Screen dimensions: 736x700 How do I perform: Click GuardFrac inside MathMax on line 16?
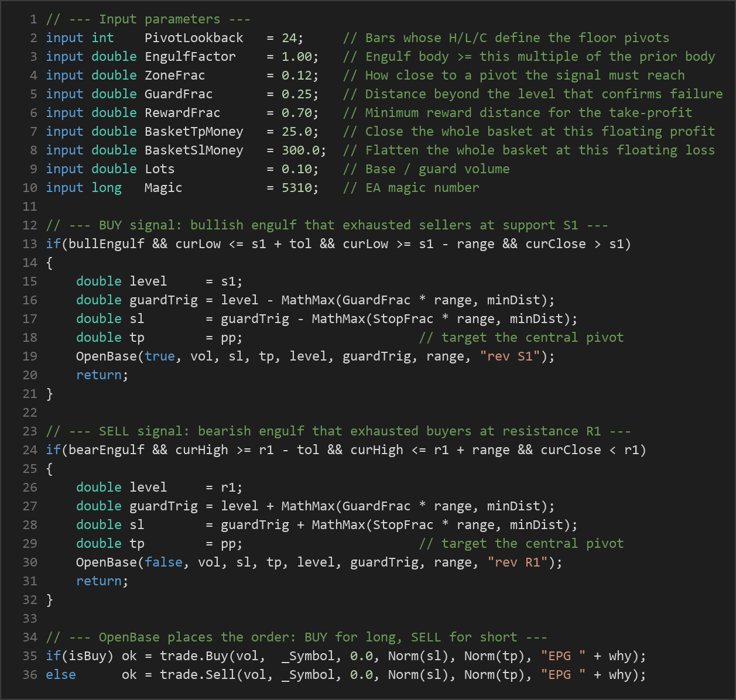click(x=376, y=300)
